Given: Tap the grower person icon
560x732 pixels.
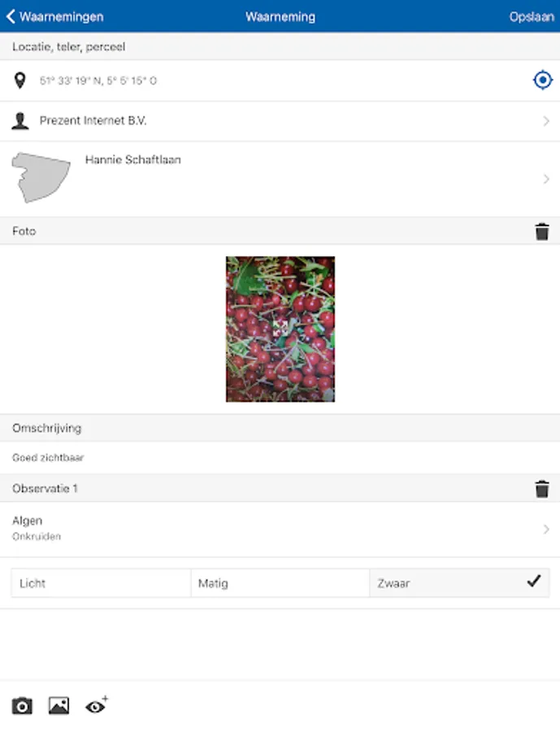Looking at the screenshot, I should (20, 120).
